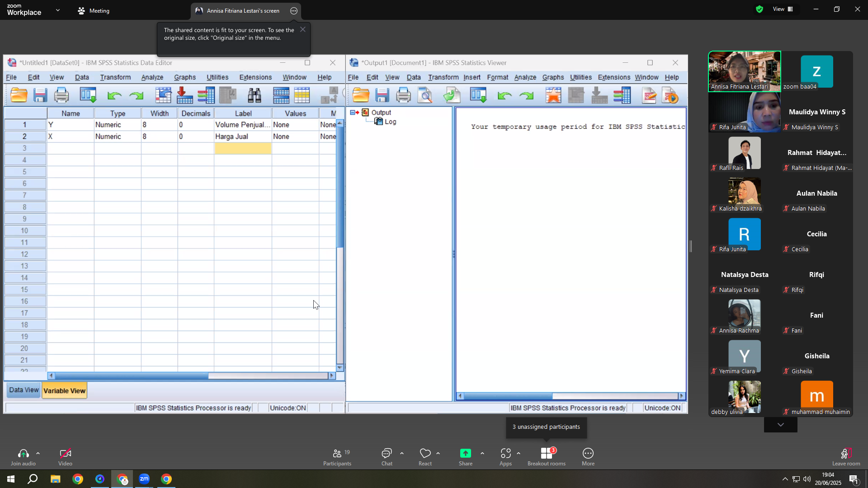Click the green Share screen button

pyautogui.click(x=466, y=457)
